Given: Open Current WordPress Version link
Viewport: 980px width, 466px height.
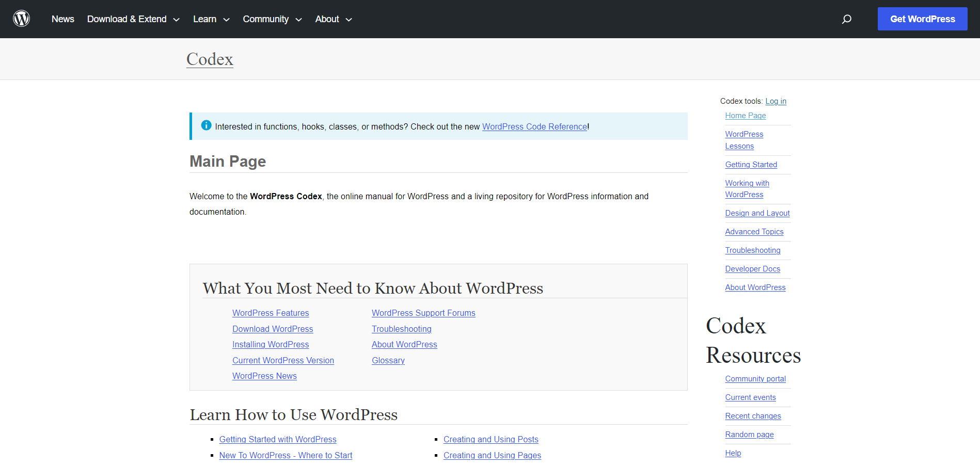Looking at the screenshot, I should tap(283, 360).
